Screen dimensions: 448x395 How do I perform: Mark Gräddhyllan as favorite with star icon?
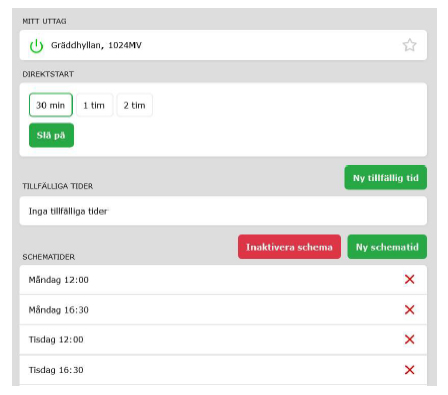[409, 45]
